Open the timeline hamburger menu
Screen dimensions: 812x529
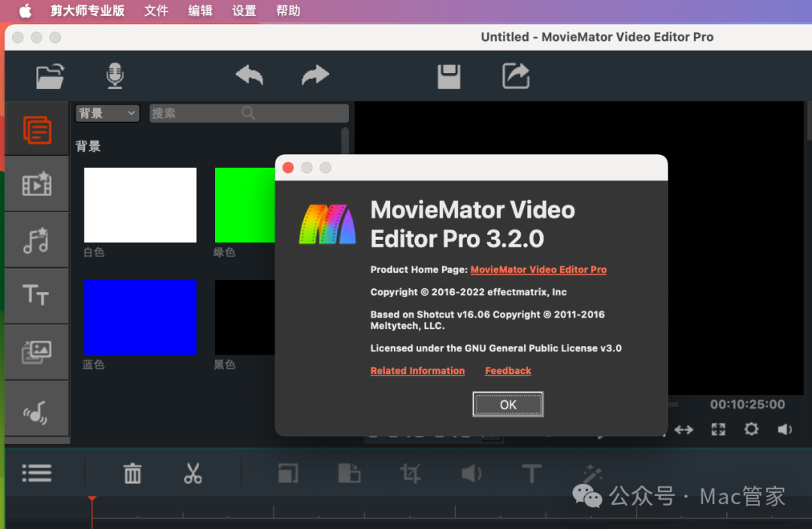coord(37,473)
